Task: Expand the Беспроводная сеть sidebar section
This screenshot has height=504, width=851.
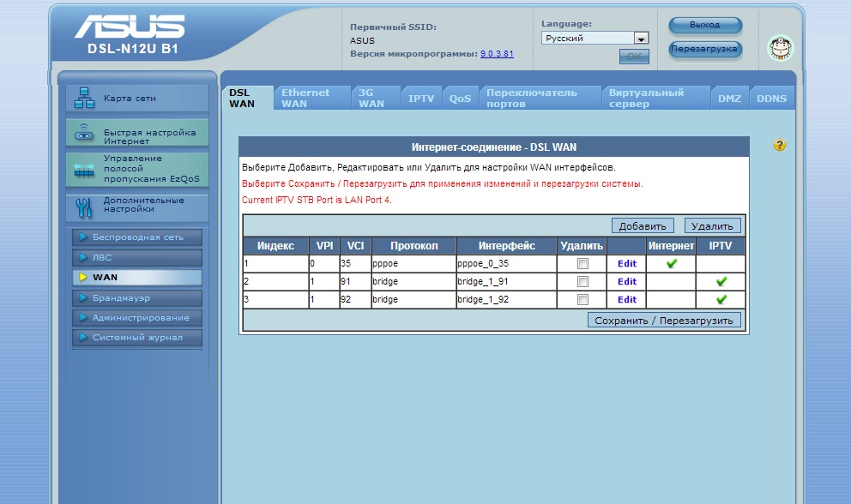Action: click(x=137, y=237)
